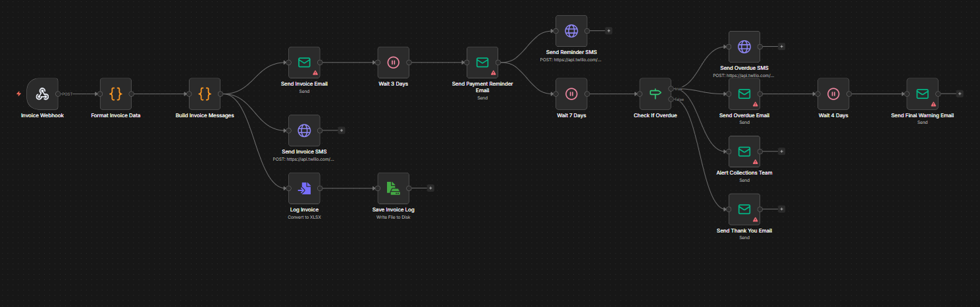Image resolution: width=980 pixels, height=307 pixels.
Task: Select the Build Invoice Messages node
Action: 205,94
